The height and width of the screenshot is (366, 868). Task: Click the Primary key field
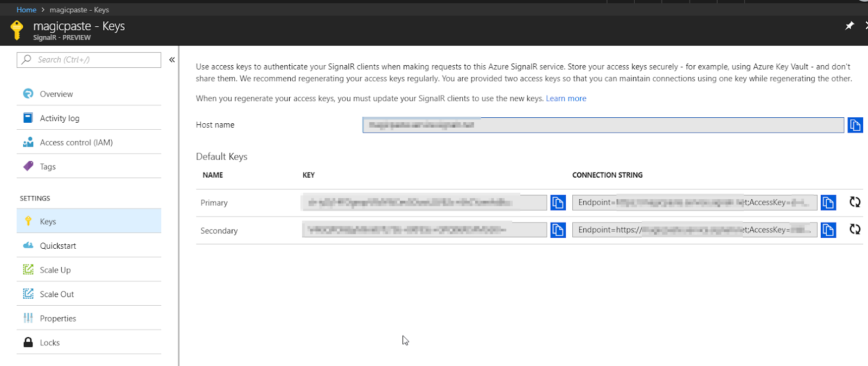pos(424,203)
